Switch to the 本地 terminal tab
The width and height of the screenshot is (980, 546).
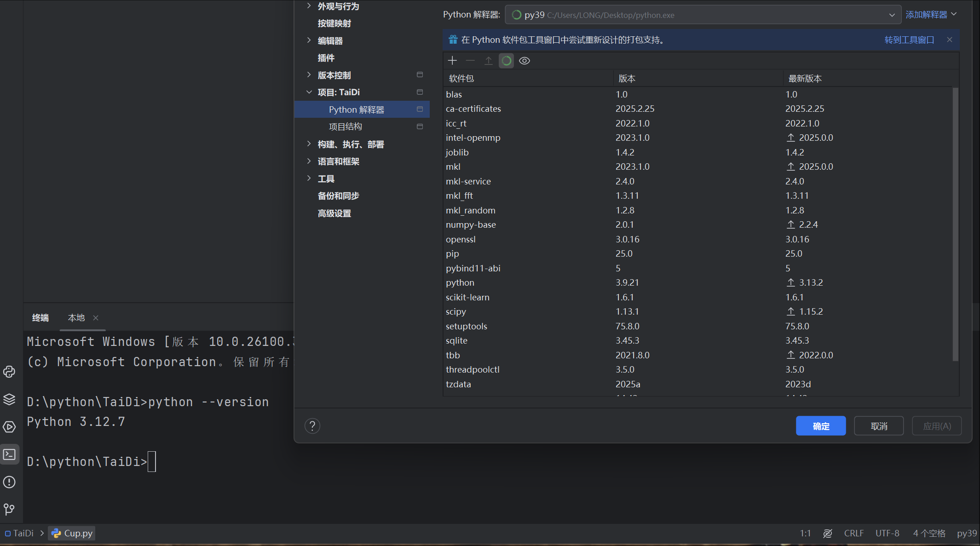point(76,318)
